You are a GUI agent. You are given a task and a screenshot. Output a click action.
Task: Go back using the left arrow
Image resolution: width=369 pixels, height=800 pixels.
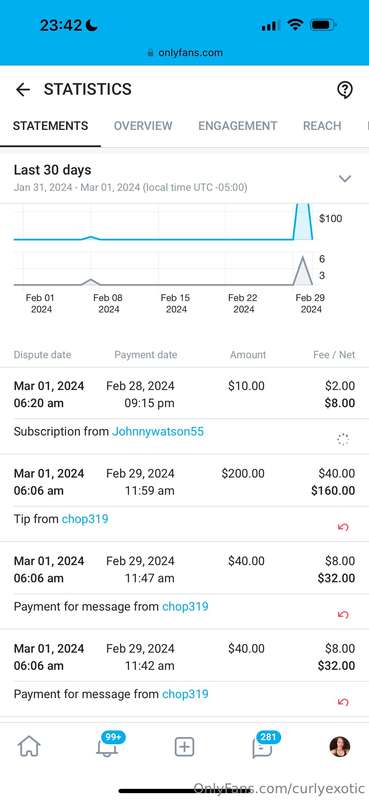(x=23, y=90)
